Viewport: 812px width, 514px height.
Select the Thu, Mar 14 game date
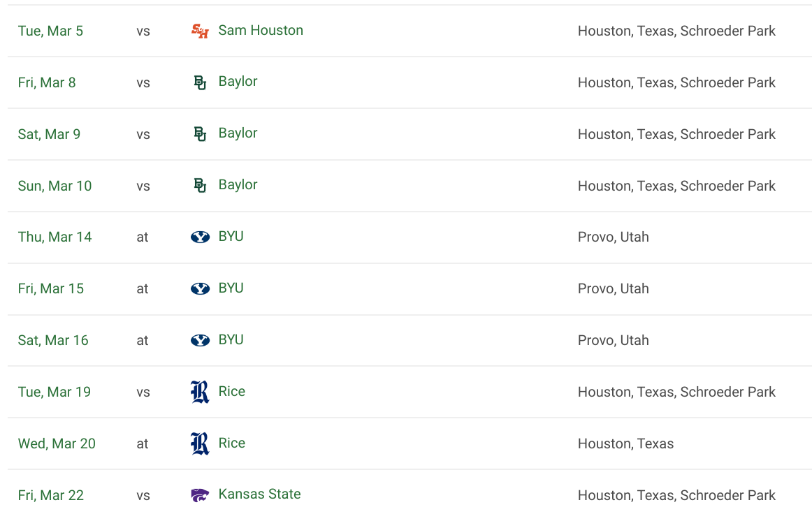[55, 237]
